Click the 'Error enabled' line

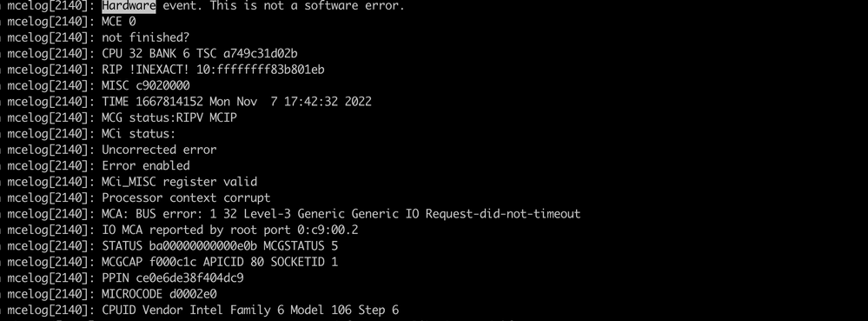(146, 166)
